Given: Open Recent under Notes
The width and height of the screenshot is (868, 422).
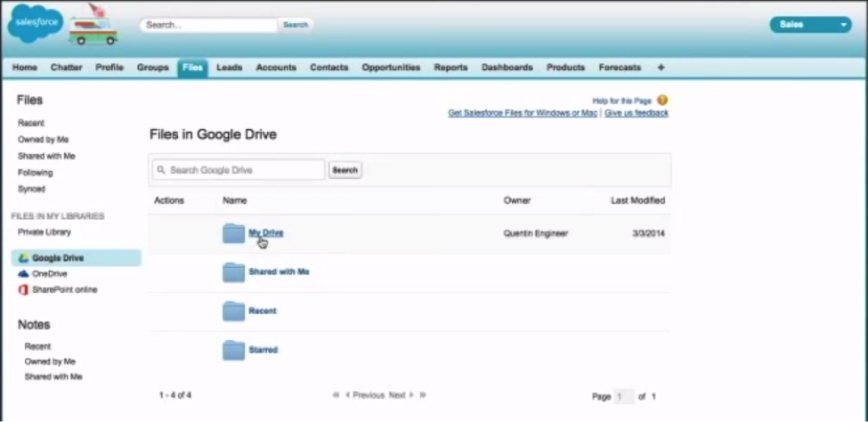Looking at the screenshot, I should point(37,346).
